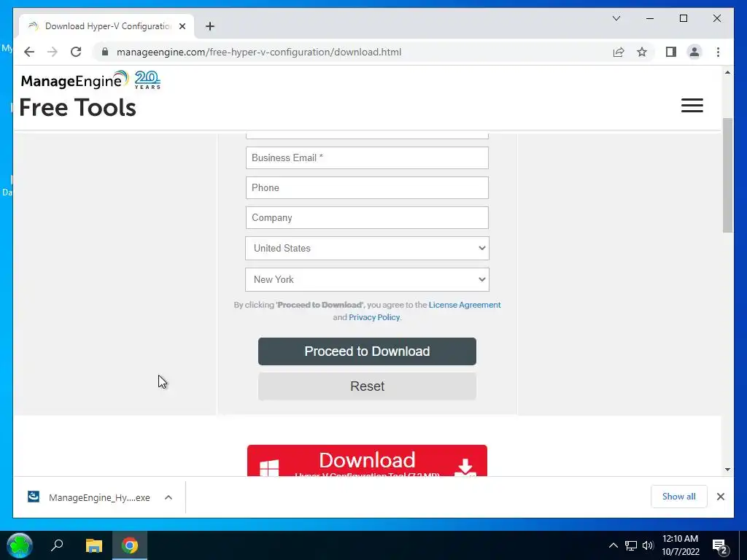Click the scrollbar up arrow
747x560 pixels.
727,72
